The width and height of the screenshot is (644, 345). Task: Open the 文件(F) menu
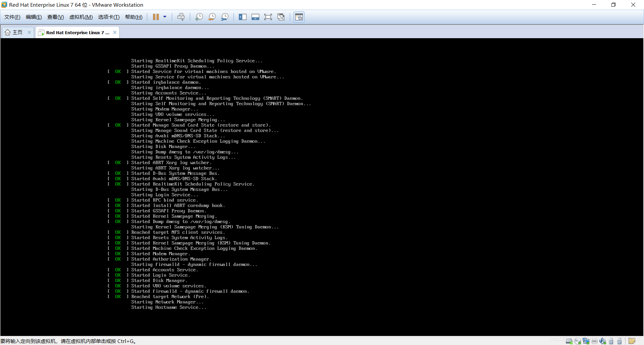[12, 17]
